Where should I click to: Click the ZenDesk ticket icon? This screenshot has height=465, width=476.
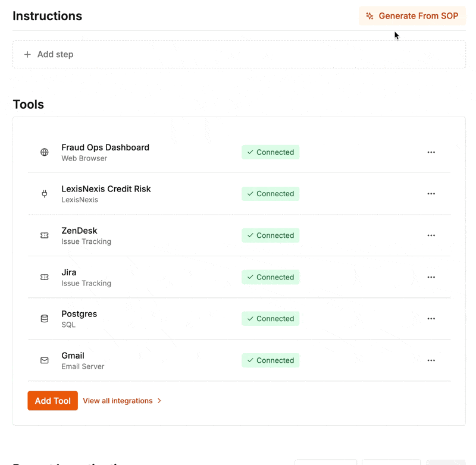tap(45, 235)
